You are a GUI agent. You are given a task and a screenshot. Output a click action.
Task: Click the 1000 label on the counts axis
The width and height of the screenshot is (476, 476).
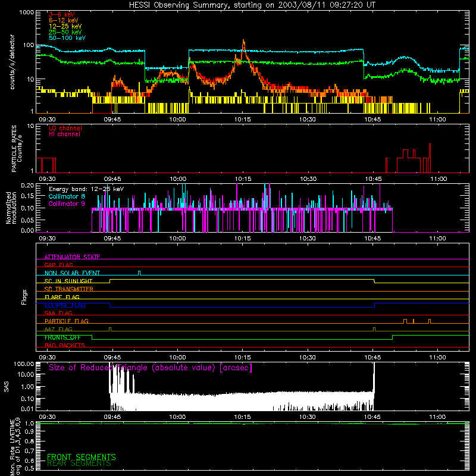[x=26, y=12]
